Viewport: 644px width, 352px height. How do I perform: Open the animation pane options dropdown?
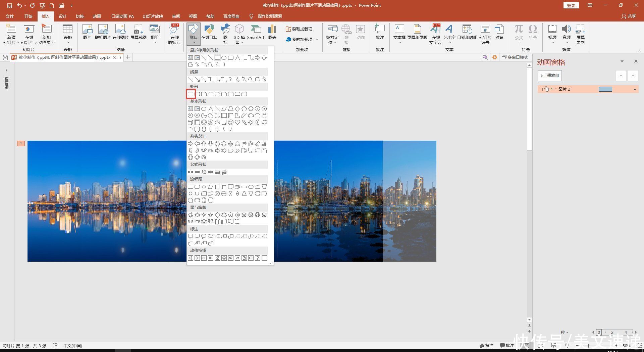pos(622,61)
